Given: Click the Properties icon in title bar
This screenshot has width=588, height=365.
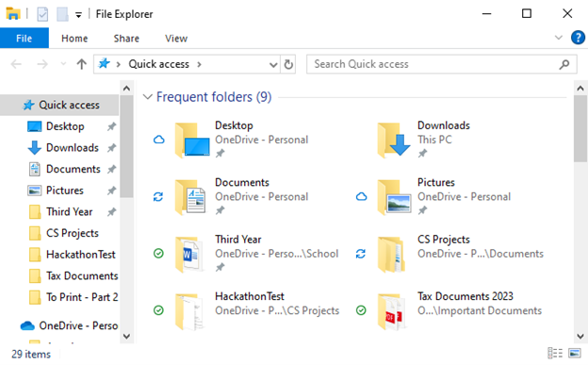Looking at the screenshot, I should pyautogui.click(x=42, y=14).
